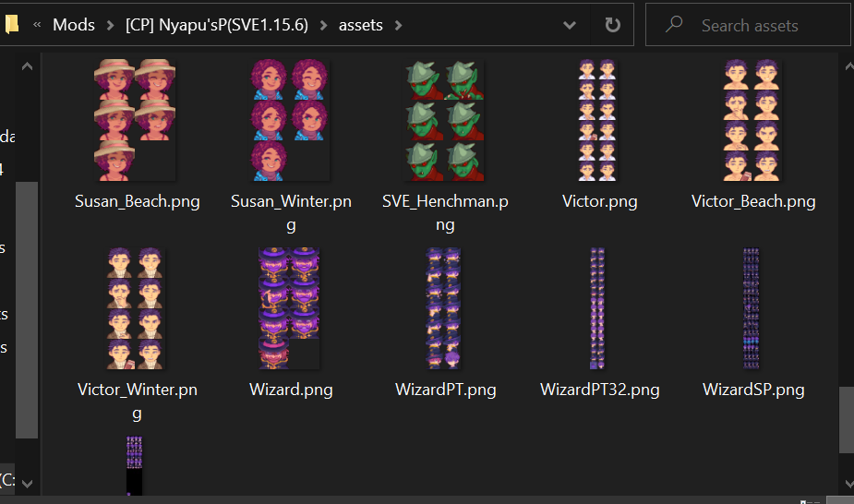
Task: Select the WizardSP.png sprite sheet
Action: click(x=752, y=308)
